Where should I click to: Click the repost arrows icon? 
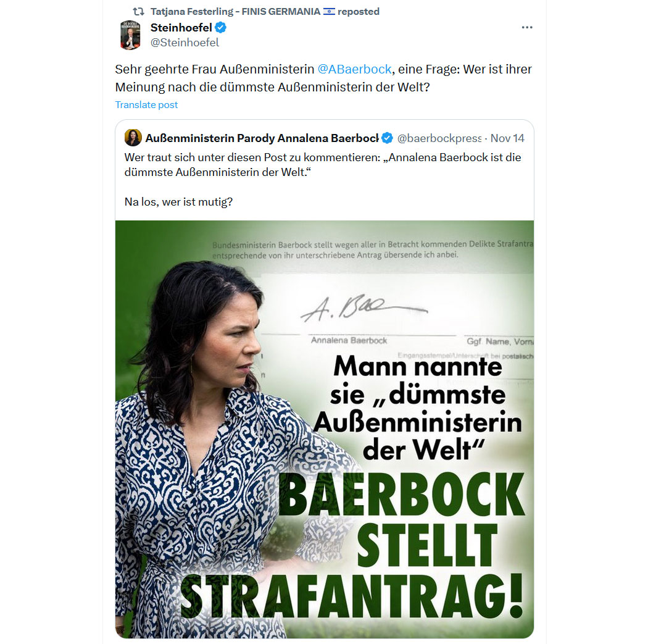pos(138,12)
